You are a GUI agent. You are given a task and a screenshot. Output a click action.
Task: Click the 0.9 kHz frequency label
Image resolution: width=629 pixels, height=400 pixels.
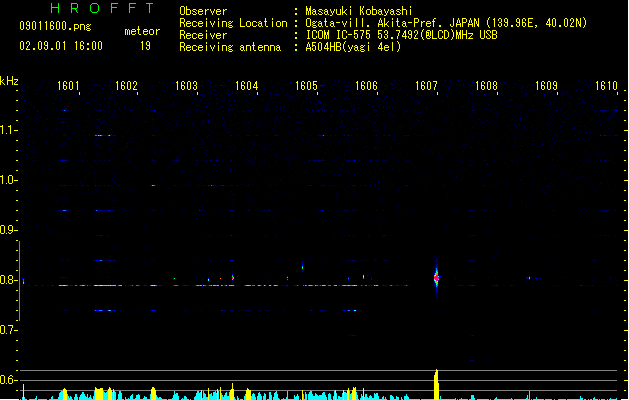8,230
